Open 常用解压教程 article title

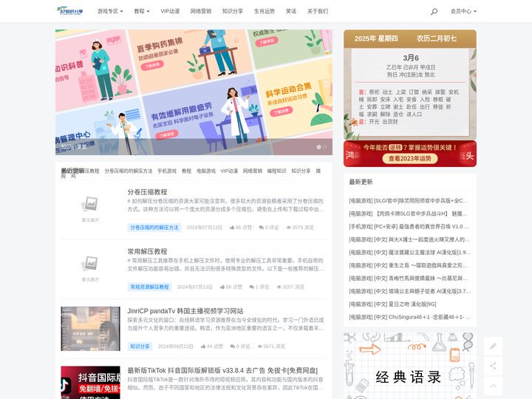[147, 251]
